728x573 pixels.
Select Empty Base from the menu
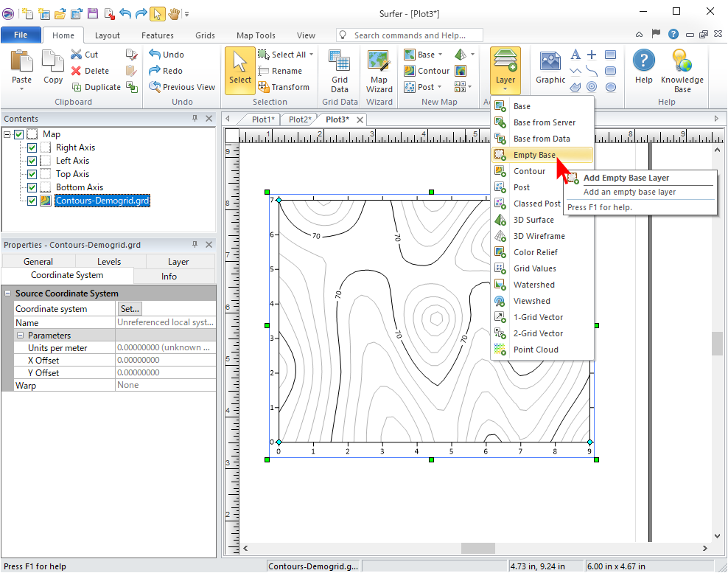pos(534,155)
